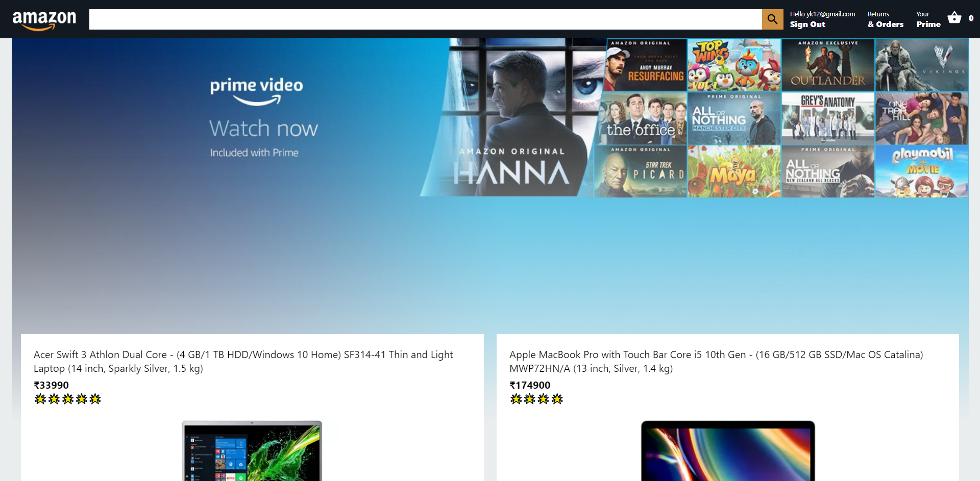Select Andy Murray Resurfacing tile
This screenshot has height=481, width=980.
tap(646, 65)
